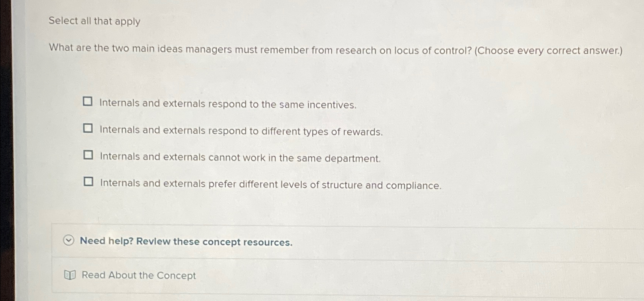Check 'Internals and externals prefer different levels of structure'
Viewport: 644px width, 301px height.
click(88, 182)
